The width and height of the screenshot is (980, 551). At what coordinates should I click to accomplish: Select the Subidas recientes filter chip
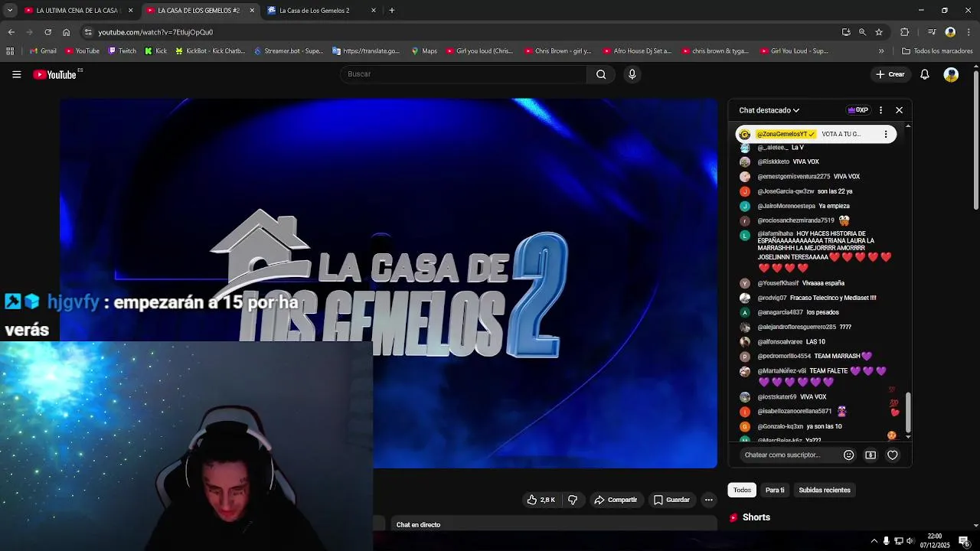825,490
